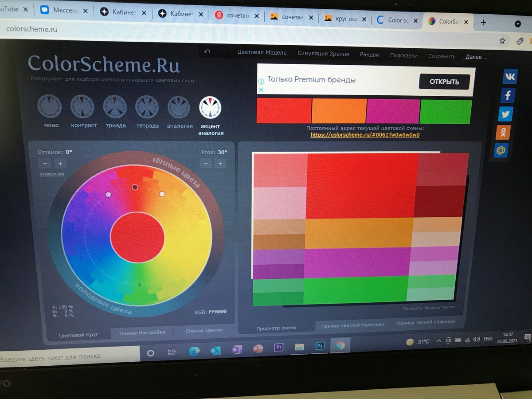Viewport: 532px width, 399px height.
Task: Open the permanent colorscheme.ru scheme link
Action: (365, 135)
